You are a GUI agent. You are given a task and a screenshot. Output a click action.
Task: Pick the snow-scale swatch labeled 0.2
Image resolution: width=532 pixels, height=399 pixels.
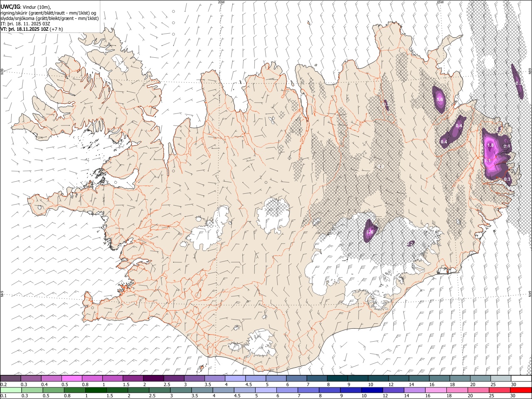(11, 378)
